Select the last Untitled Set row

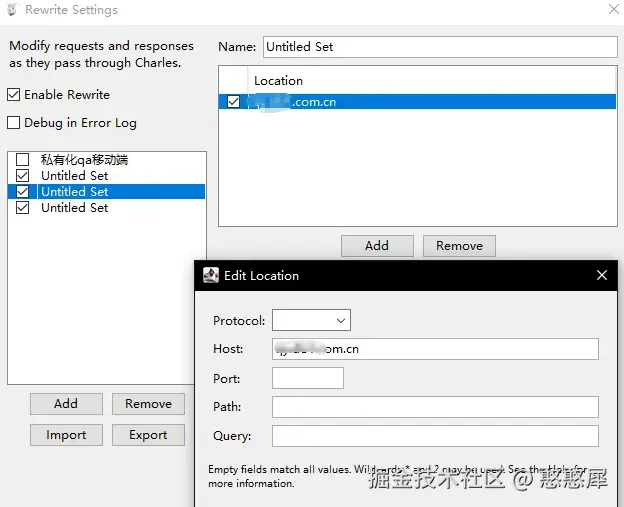tap(107, 207)
